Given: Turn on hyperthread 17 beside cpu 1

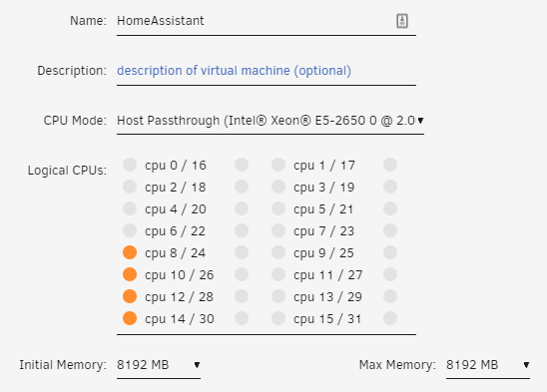Looking at the screenshot, I should coord(390,165).
